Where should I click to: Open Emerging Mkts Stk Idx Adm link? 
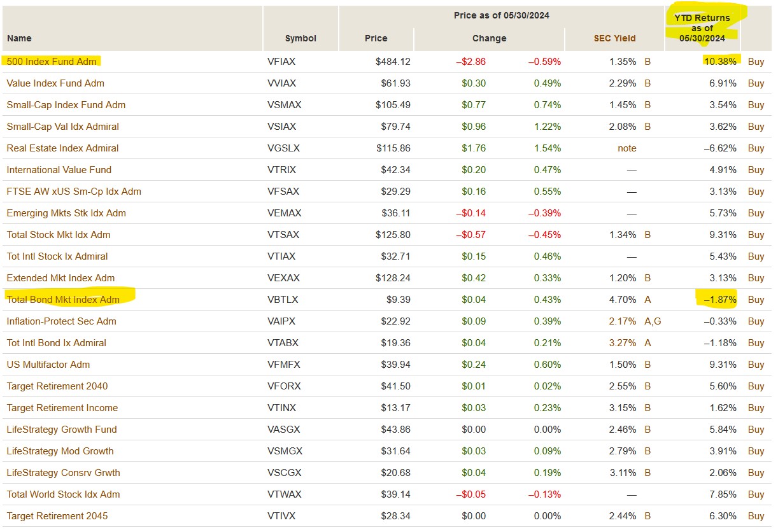(x=66, y=213)
